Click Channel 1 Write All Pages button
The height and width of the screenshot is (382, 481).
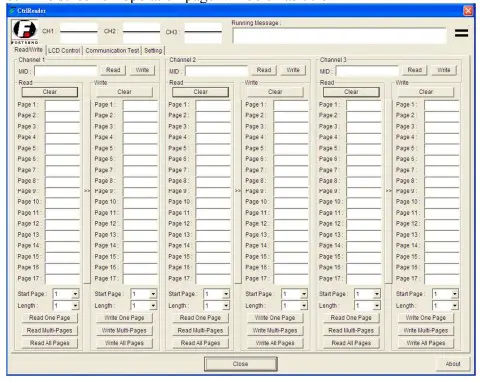coord(124,343)
